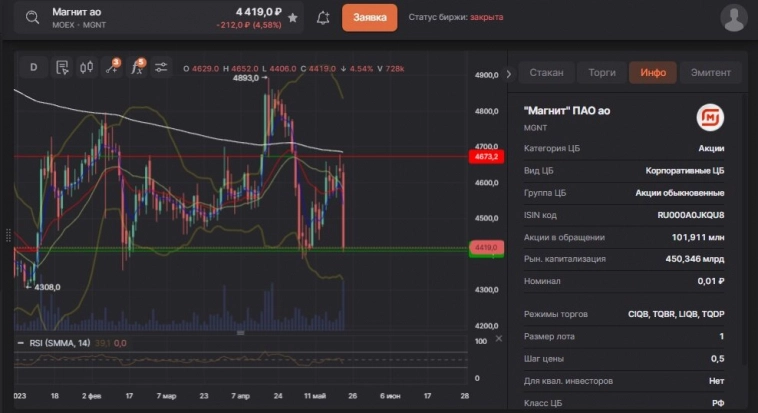Screen dimensions: 758x413
Task: Open the Эмитент tab
Action: tap(710, 73)
